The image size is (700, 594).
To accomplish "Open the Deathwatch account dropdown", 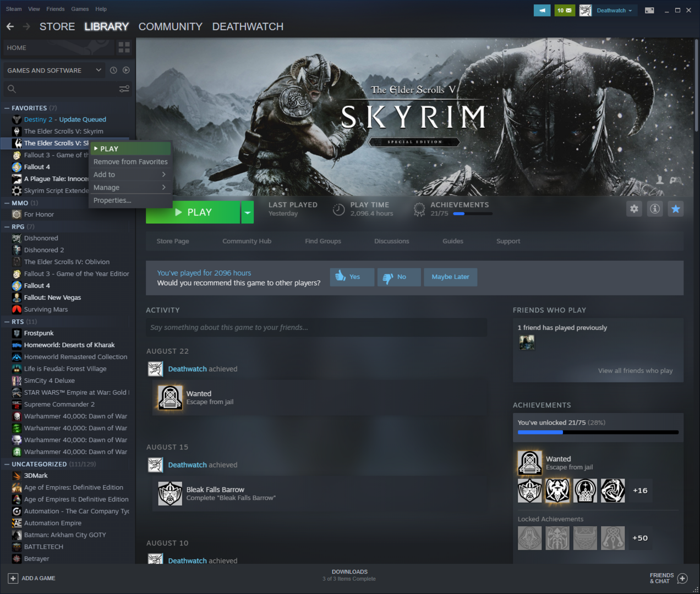I will coord(615,10).
